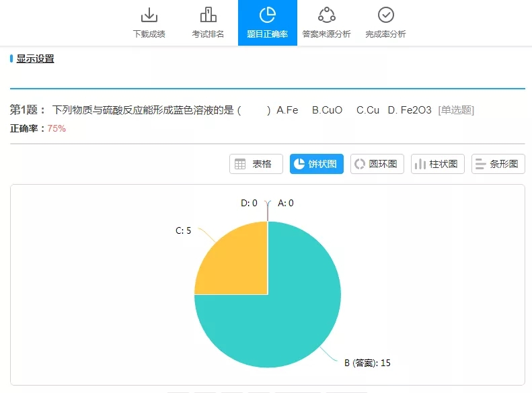Switch to 圆环图 donut chart
The height and width of the screenshot is (393, 532).
pyautogui.click(x=377, y=164)
